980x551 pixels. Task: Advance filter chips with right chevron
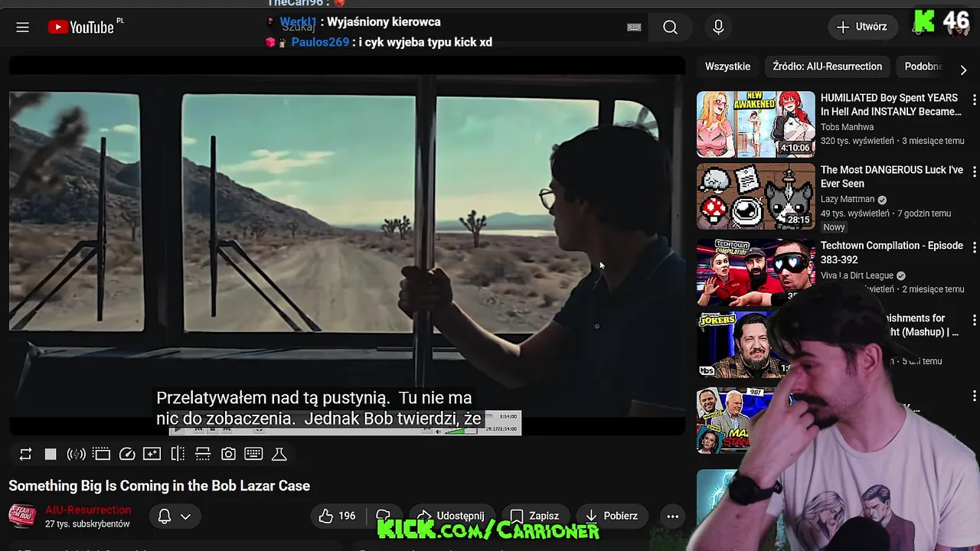pos(963,69)
